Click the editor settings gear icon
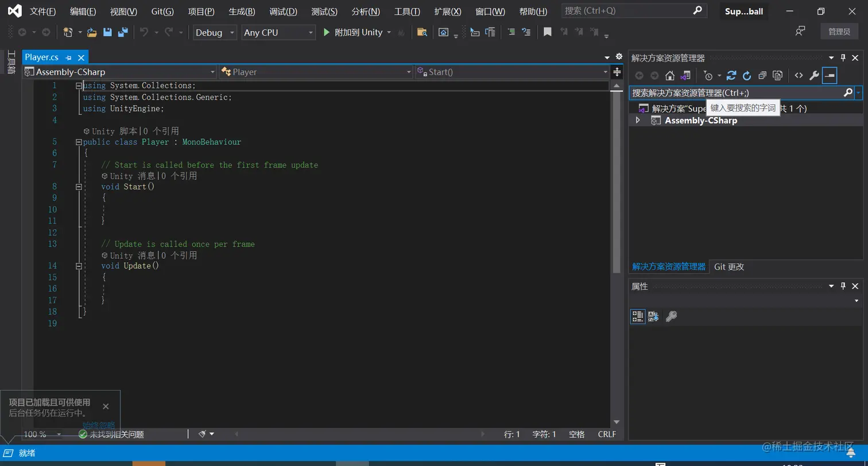Viewport: 868px width, 466px height. [x=619, y=56]
